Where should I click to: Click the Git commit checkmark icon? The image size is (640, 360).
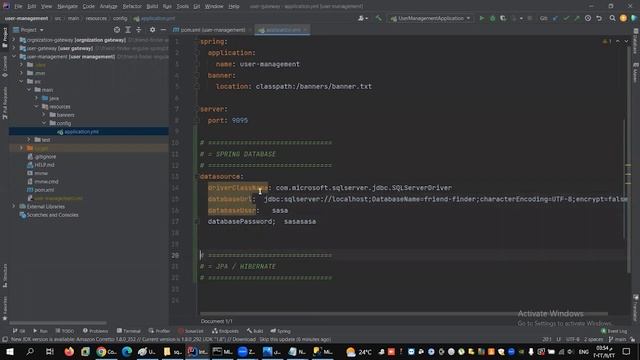[x=566, y=18]
